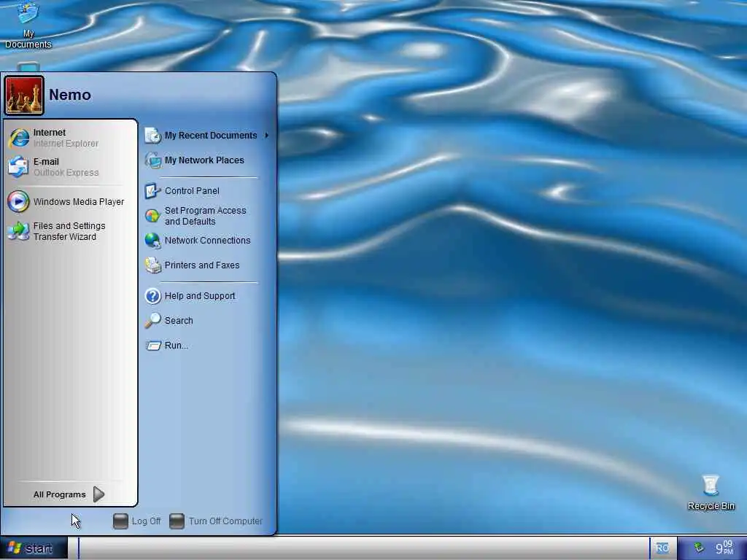Click the Windows Media Player label
Viewport: 747px width, 560px height.
[x=79, y=202]
